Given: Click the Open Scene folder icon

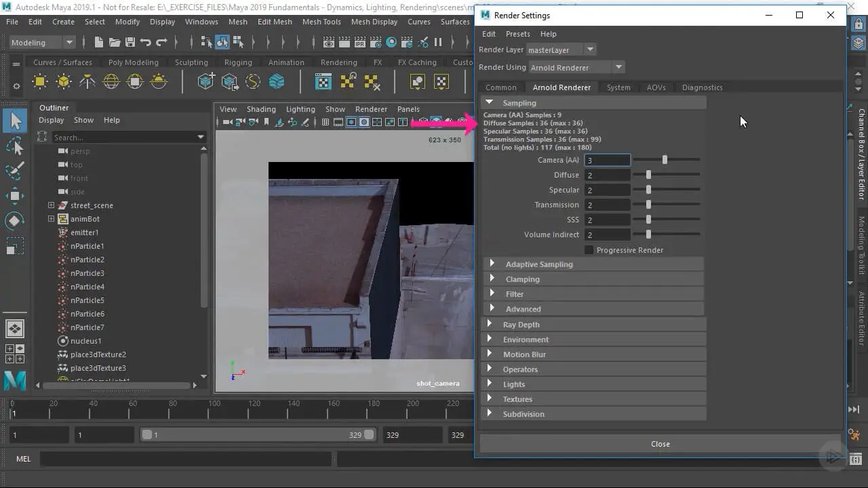Looking at the screenshot, I should click(115, 42).
